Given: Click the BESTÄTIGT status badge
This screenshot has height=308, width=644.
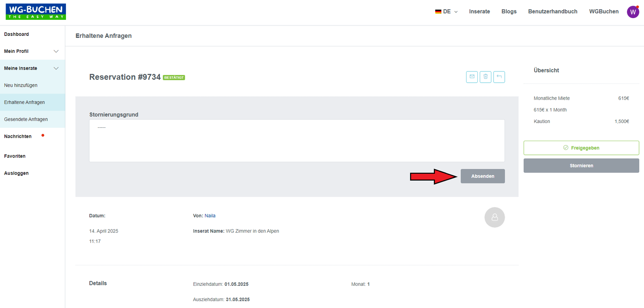Looking at the screenshot, I should 174,77.
